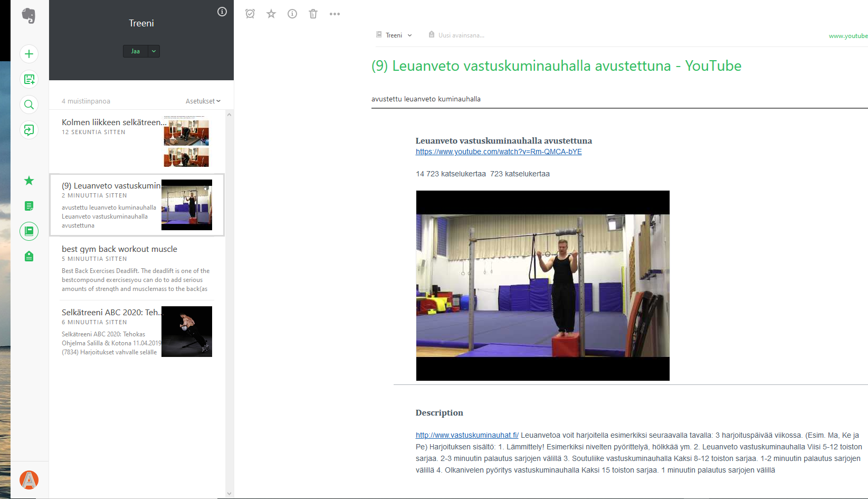
Task: Open the Tags icon in sidebar
Action: [x=29, y=257]
